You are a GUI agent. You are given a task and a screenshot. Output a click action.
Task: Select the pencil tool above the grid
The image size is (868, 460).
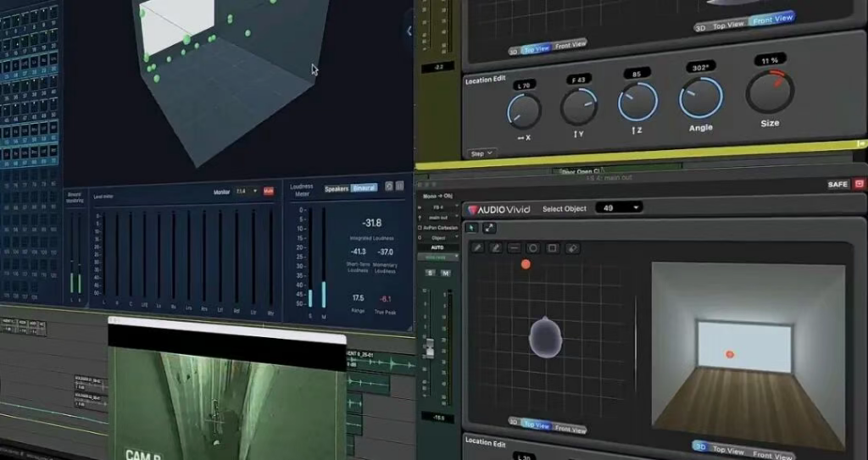[496, 248]
